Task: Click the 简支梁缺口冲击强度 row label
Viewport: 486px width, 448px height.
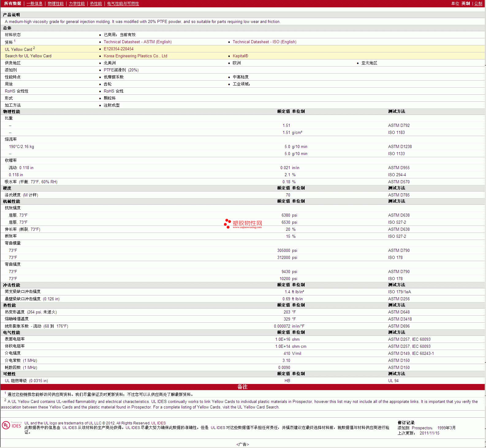Action: coord(23,292)
